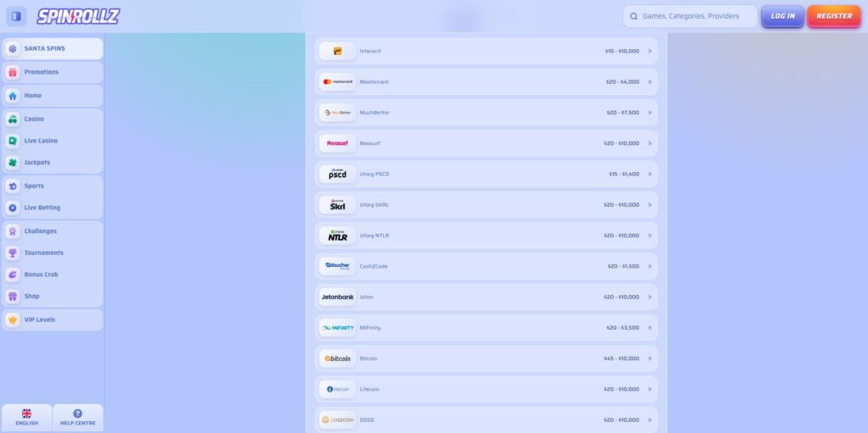This screenshot has height=433, width=868.
Task: Open the Jackpots section
Action: click(53, 162)
